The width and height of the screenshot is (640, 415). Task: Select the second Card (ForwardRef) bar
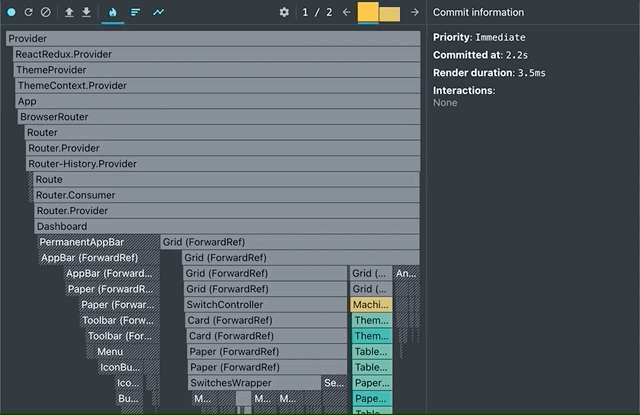(x=267, y=336)
